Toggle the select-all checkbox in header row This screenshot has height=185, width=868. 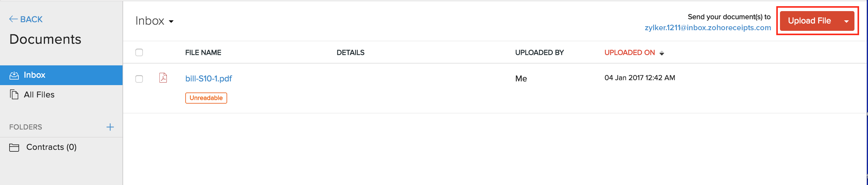[x=139, y=52]
